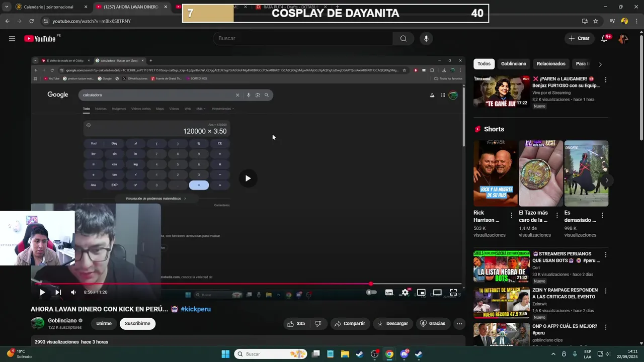Follow the #kickperu hashtag link

coord(196,309)
